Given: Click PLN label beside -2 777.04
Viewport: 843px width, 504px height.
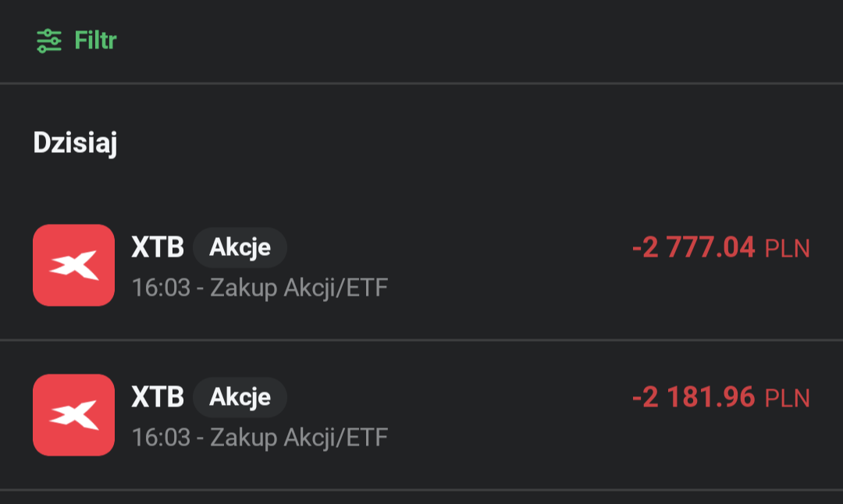Looking at the screenshot, I should (787, 249).
